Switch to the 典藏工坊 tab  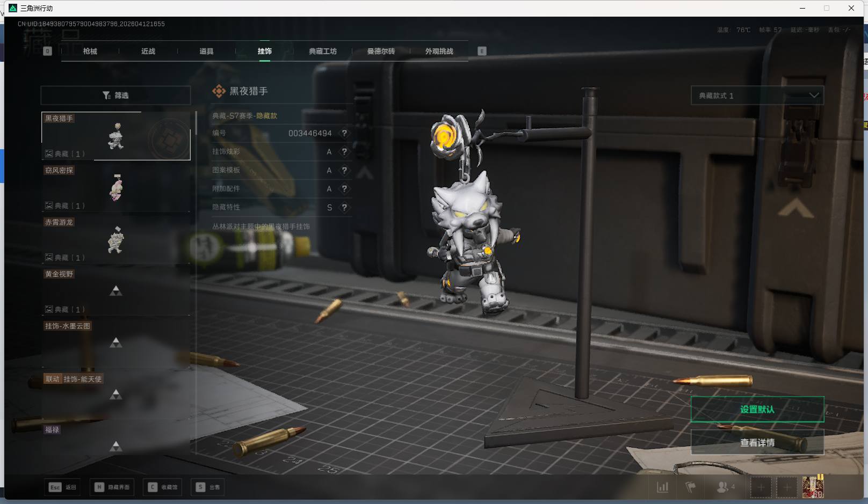[x=323, y=52]
